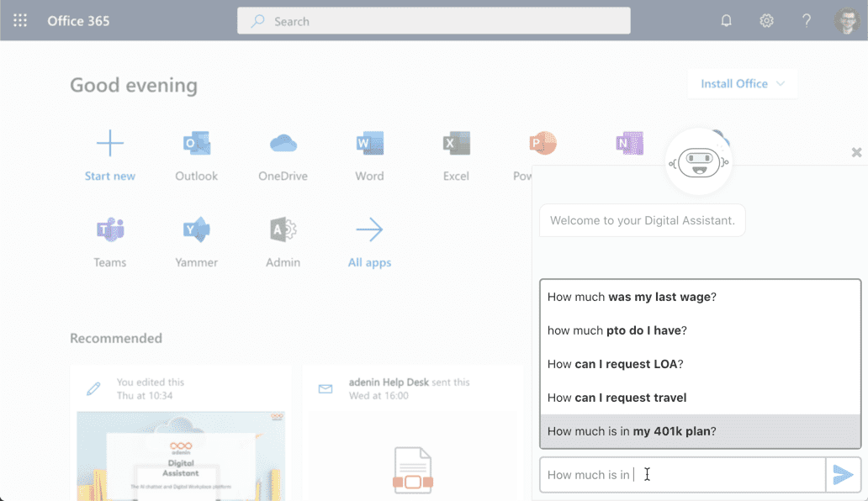
Task: Open the Office 365 app launcher grid
Action: tap(20, 21)
